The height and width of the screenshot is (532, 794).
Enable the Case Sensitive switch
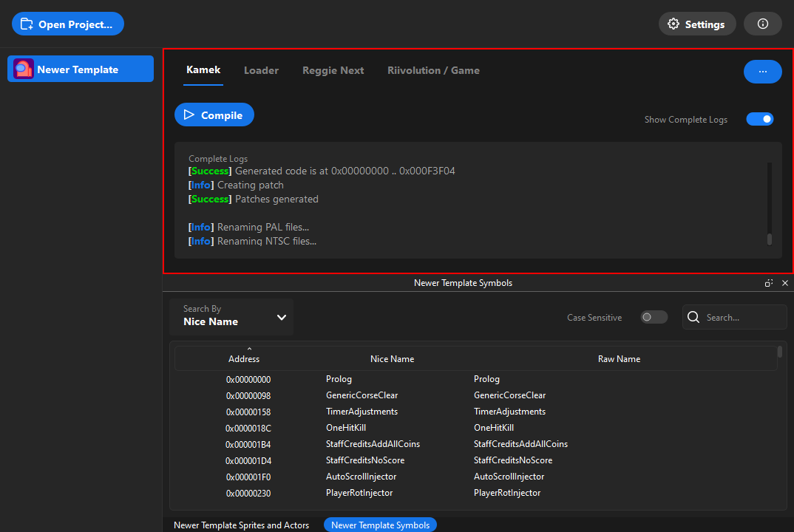coord(654,318)
